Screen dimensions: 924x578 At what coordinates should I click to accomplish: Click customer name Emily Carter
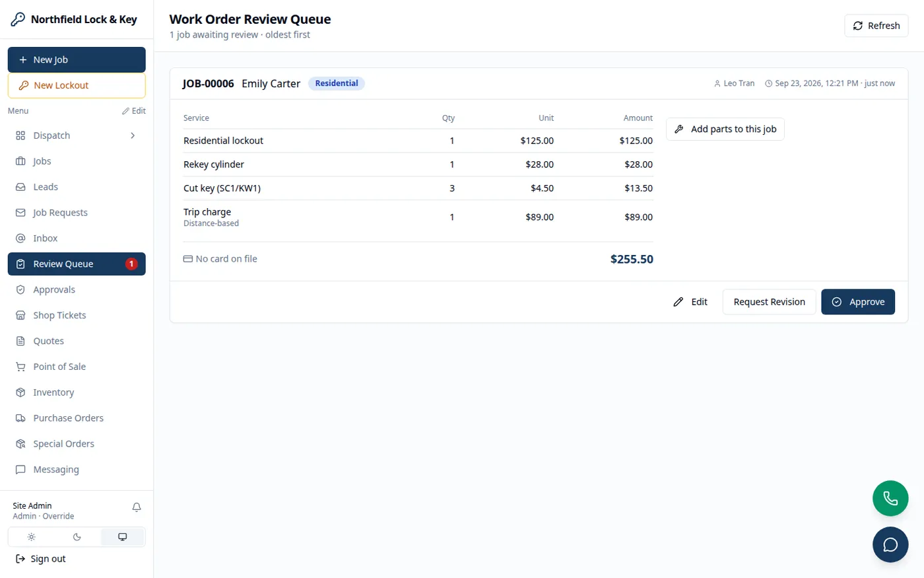coord(271,83)
